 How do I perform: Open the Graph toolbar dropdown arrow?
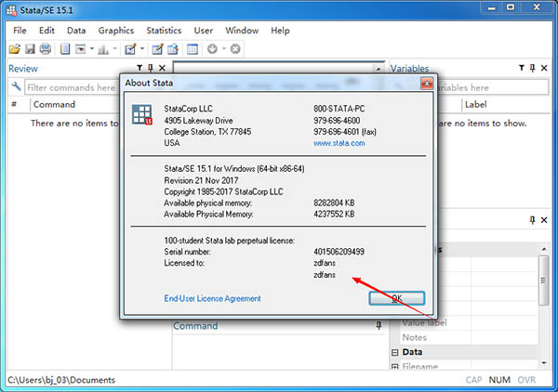coord(114,48)
